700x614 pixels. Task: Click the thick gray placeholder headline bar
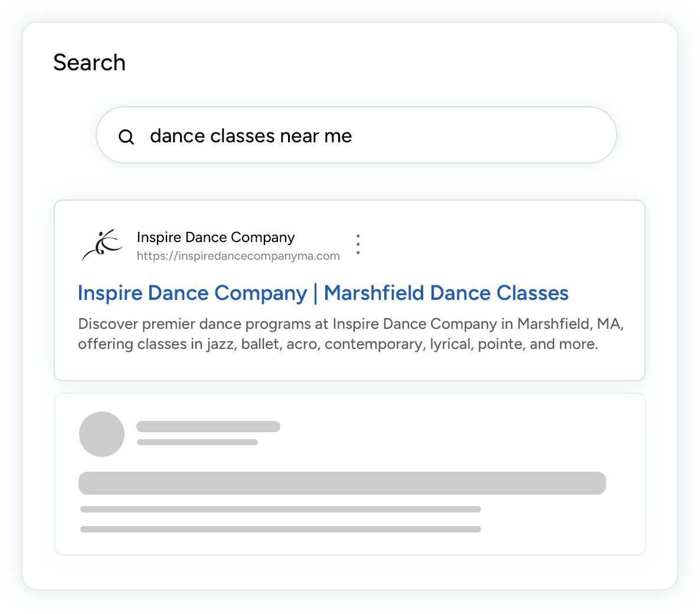342,483
